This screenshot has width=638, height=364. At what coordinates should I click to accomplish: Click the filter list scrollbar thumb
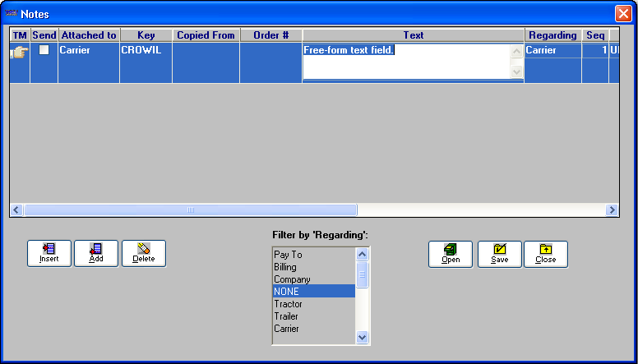362,274
